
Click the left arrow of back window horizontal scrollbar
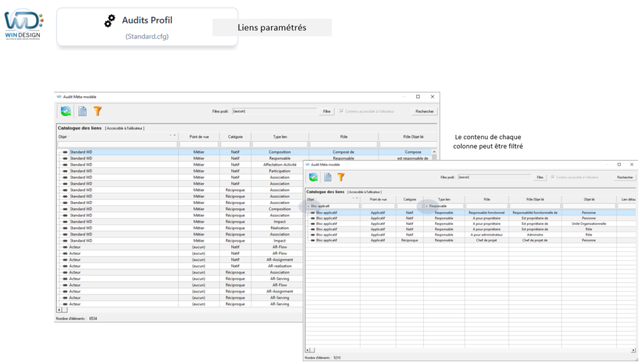pos(59,310)
